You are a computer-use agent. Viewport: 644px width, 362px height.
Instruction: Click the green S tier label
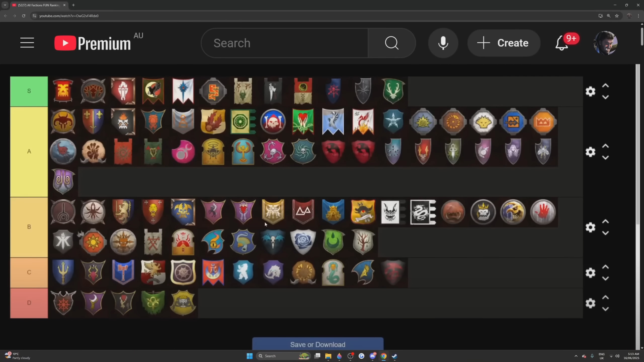pyautogui.click(x=29, y=91)
